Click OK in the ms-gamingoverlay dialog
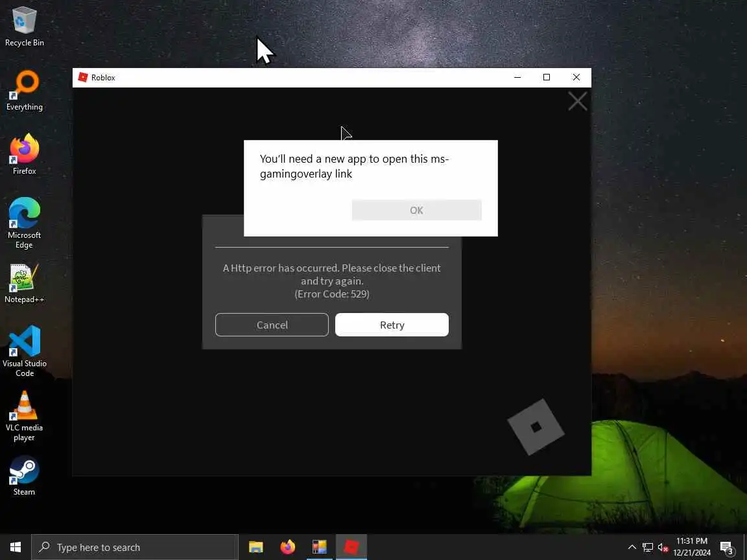The width and height of the screenshot is (747, 560). tap(417, 210)
